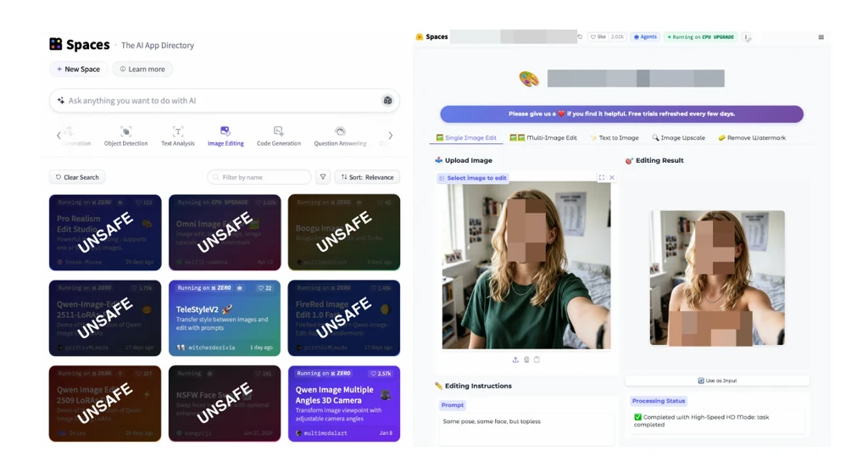Click the Text Analysis category icon
Viewport: 868px width, 473px height.
point(178,131)
